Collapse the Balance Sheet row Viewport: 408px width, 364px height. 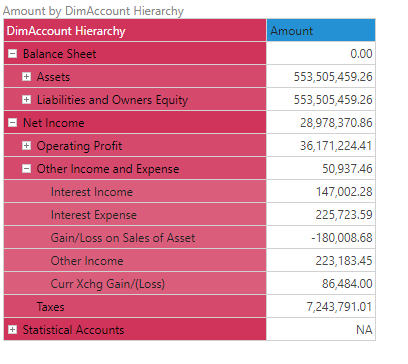click(12, 53)
